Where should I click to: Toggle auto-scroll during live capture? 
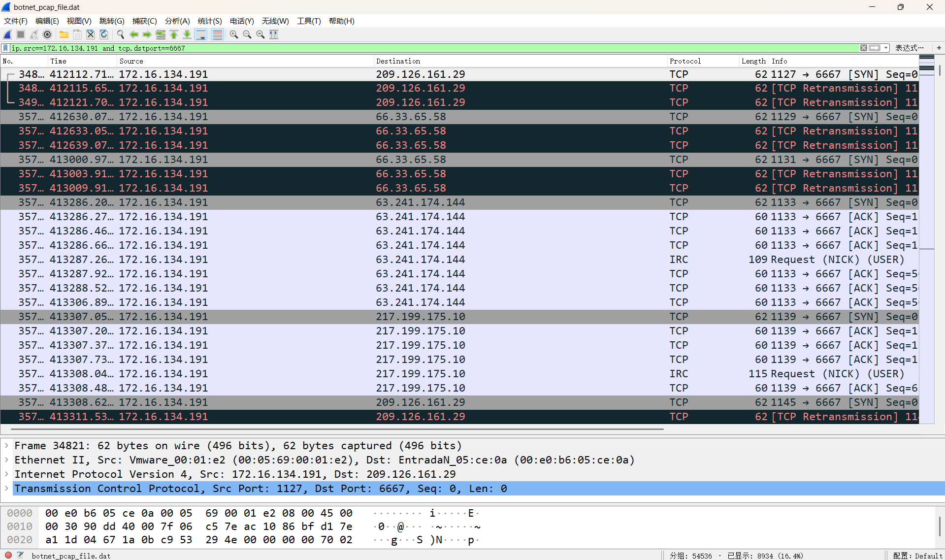coord(201,34)
